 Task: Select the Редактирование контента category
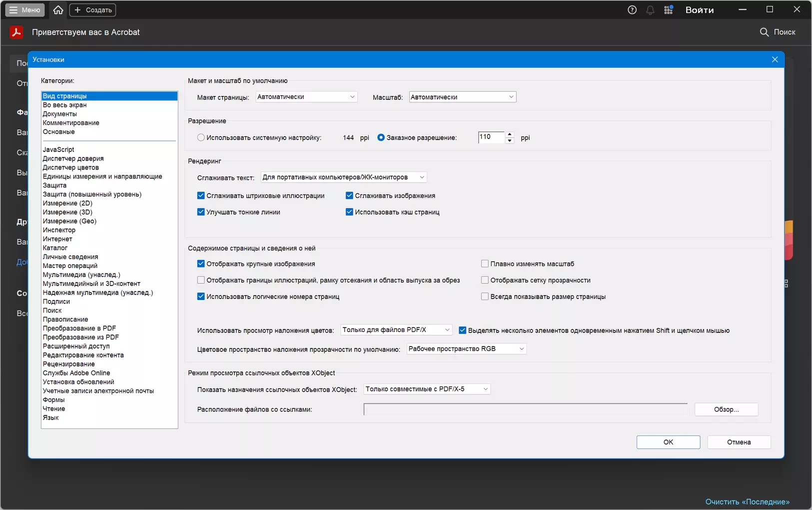(x=109, y=355)
